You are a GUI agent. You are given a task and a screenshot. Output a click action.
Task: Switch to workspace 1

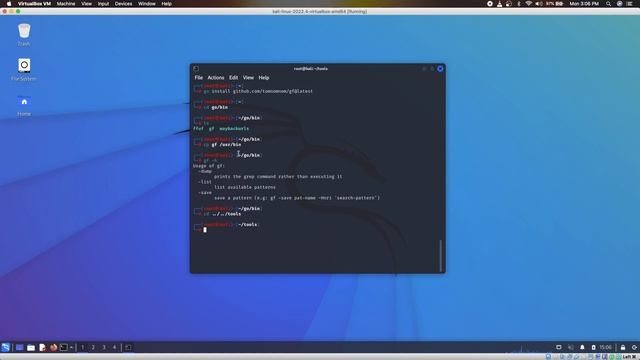83,347
